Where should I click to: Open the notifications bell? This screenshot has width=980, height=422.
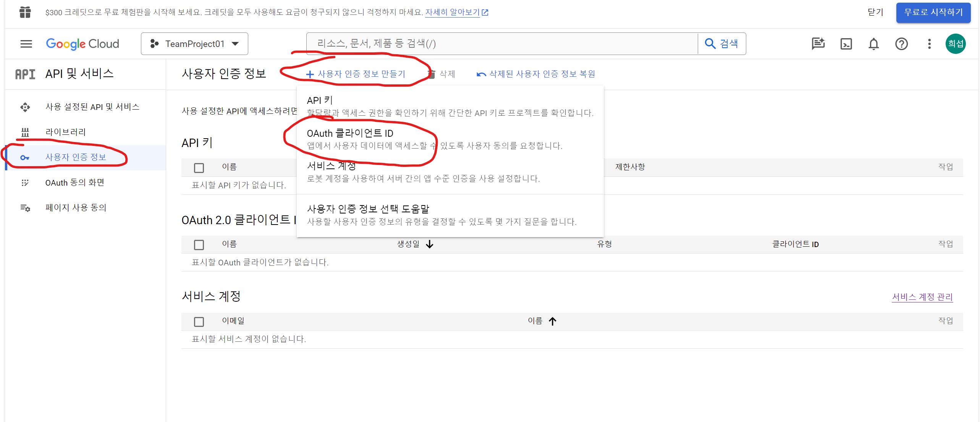(x=873, y=44)
